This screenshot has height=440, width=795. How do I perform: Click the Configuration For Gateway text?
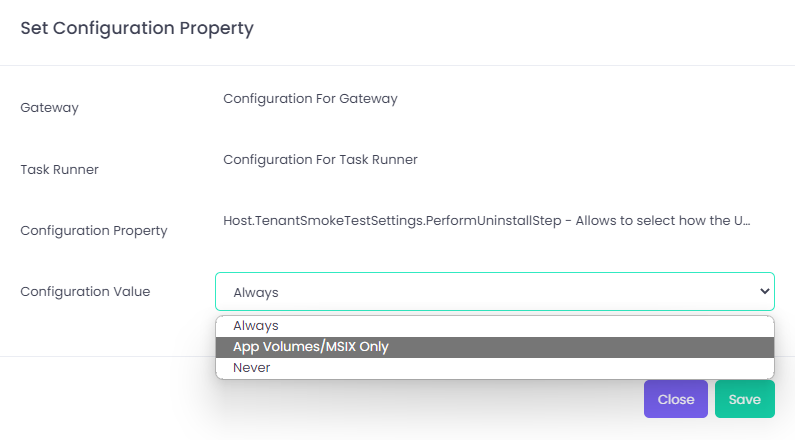click(310, 98)
